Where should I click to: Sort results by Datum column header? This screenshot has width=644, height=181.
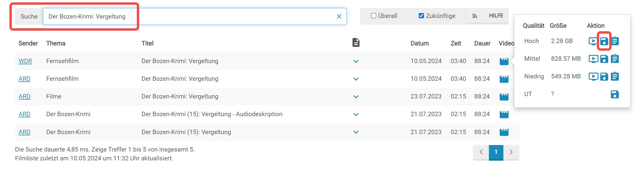pos(420,43)
